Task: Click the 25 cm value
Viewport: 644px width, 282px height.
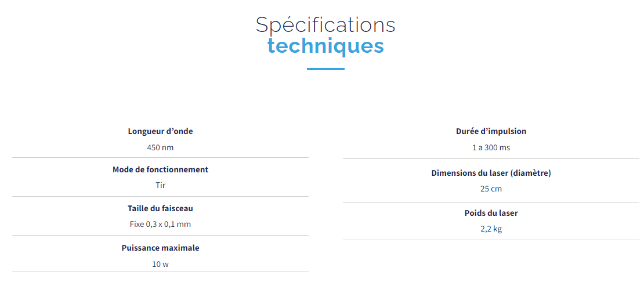Action: point(491,189)
